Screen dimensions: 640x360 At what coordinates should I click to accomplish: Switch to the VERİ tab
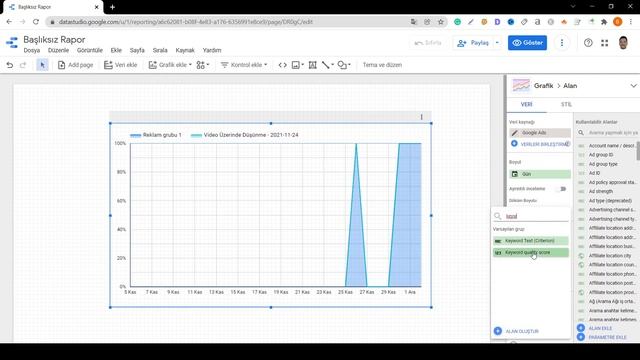click(x=527, y=104)
